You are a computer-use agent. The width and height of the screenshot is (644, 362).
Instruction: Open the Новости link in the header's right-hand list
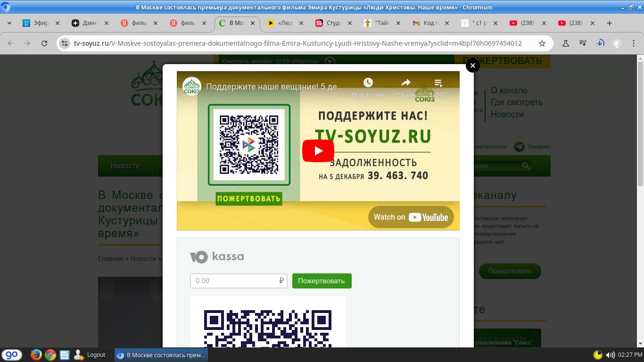(x=507, y=115)
